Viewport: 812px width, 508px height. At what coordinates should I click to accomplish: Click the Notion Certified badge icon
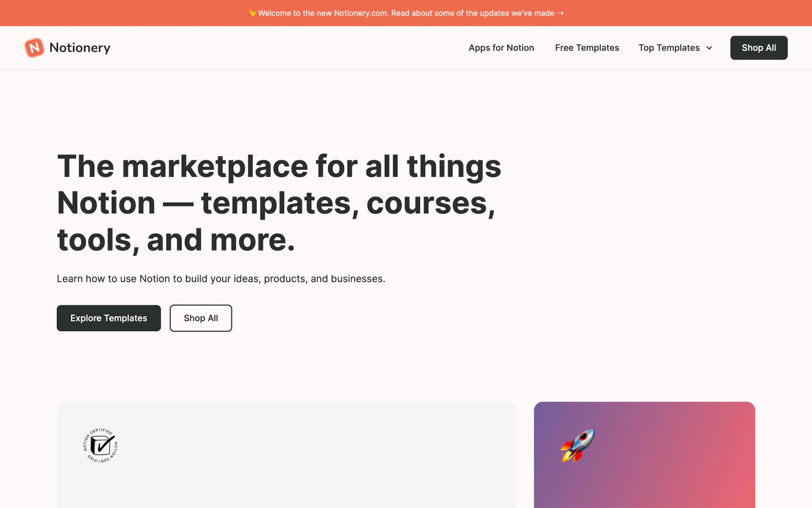(101, 446)
